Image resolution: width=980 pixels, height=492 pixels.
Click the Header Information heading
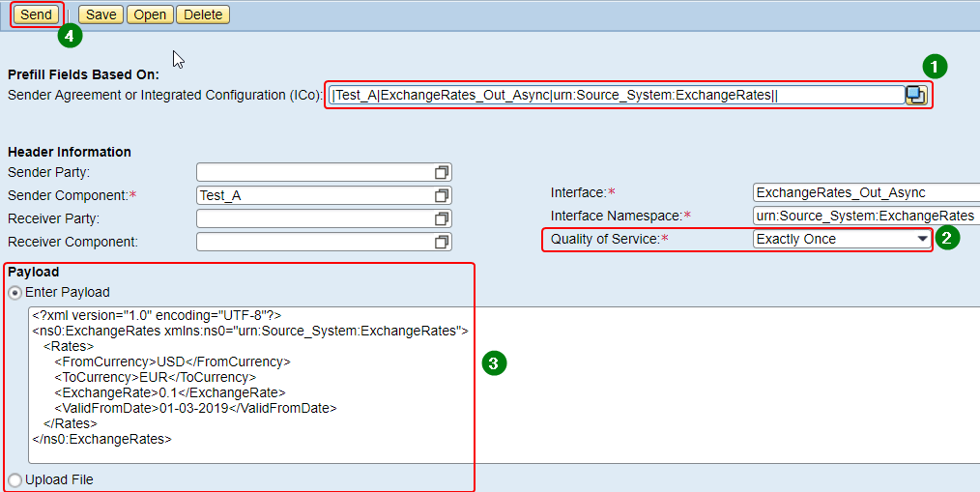coord(70,152)
